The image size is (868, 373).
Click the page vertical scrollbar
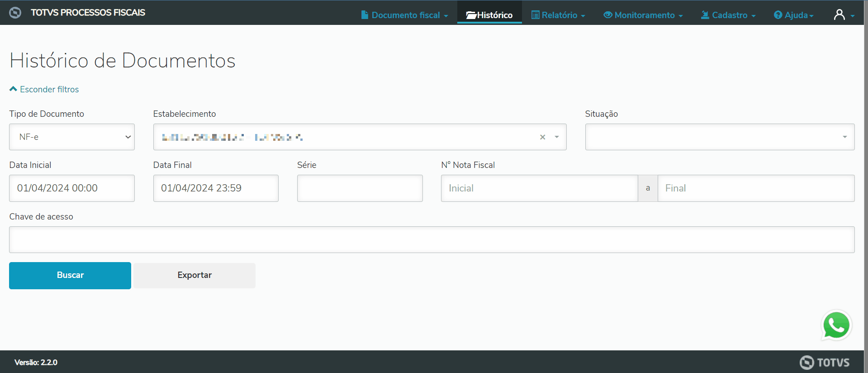pos(866,186)
